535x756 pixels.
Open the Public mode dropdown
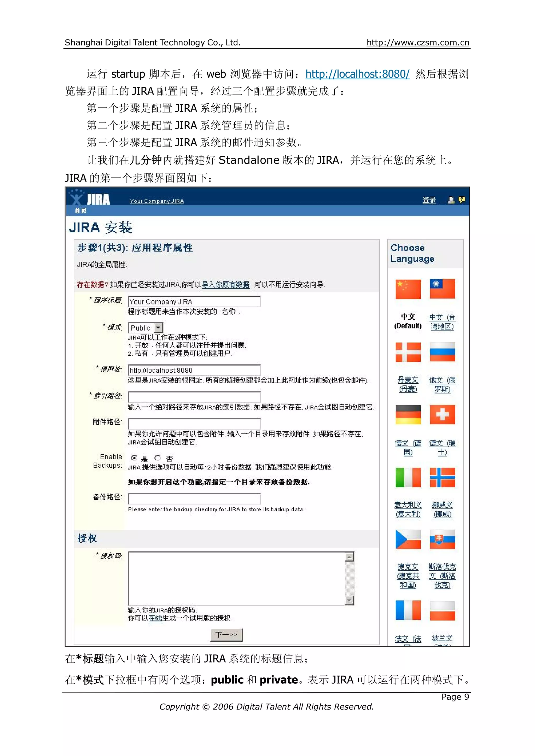point(146,328)
